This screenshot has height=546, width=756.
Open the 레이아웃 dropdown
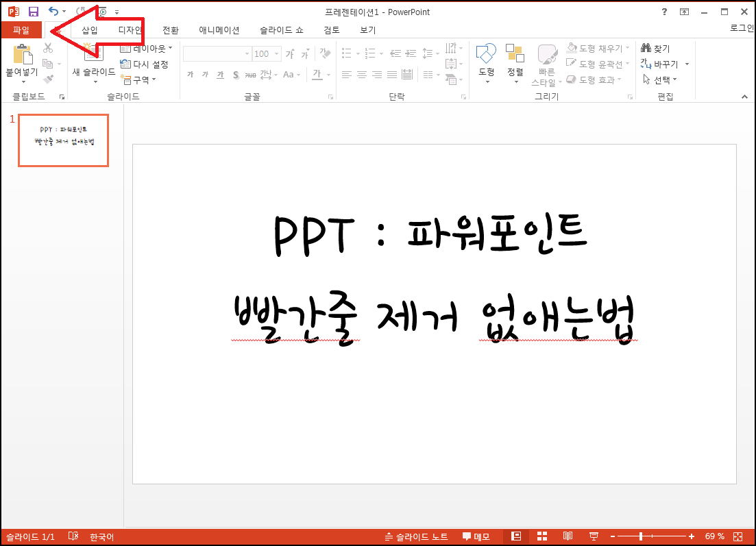[x=146, y=48]
